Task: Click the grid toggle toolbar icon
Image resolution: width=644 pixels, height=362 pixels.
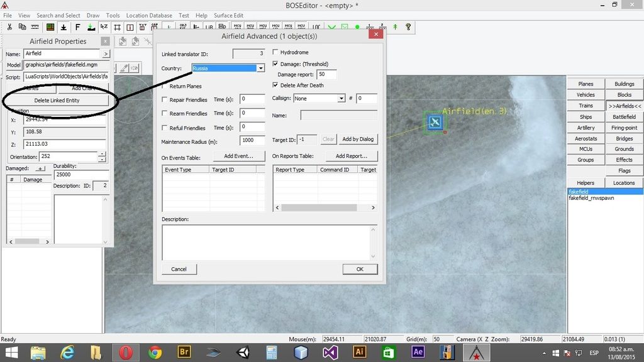Action: 117,27
